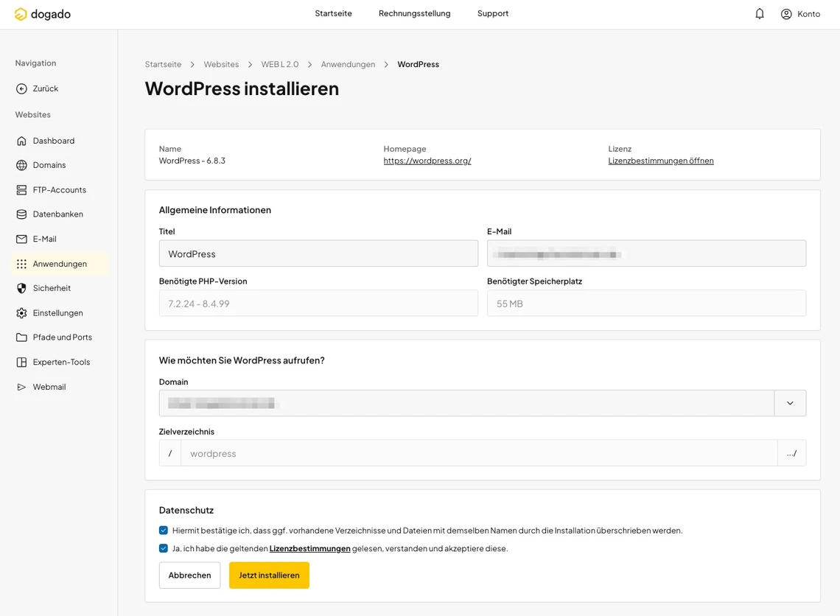Open the Webmail sidebar entry

(49, 386)
